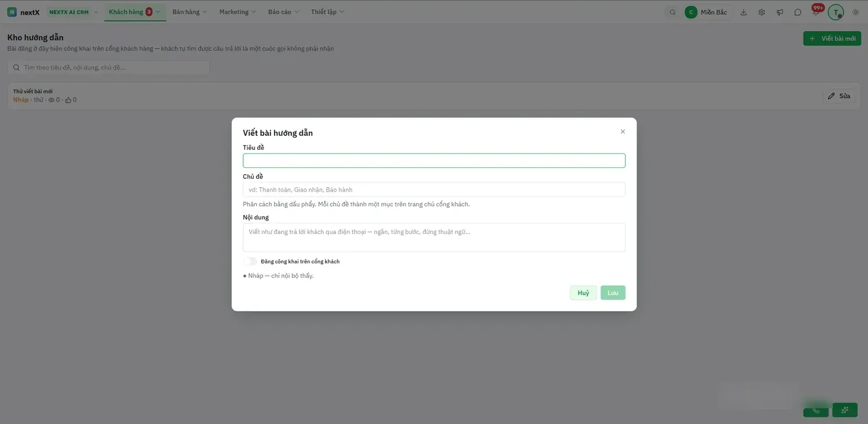This screenshot has width=868, height=424.
Task: Open the Marketing menu
Action: (237, 12)
